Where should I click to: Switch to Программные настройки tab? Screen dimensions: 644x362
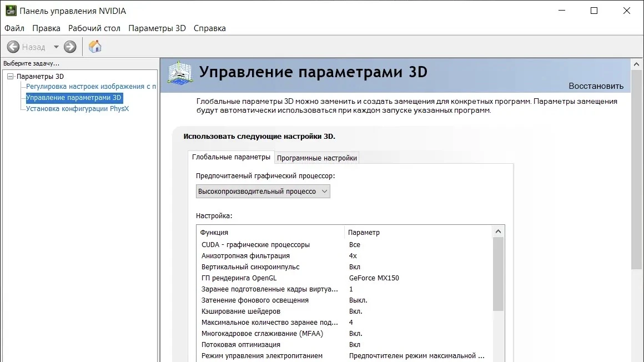click(x=316, y=158)
